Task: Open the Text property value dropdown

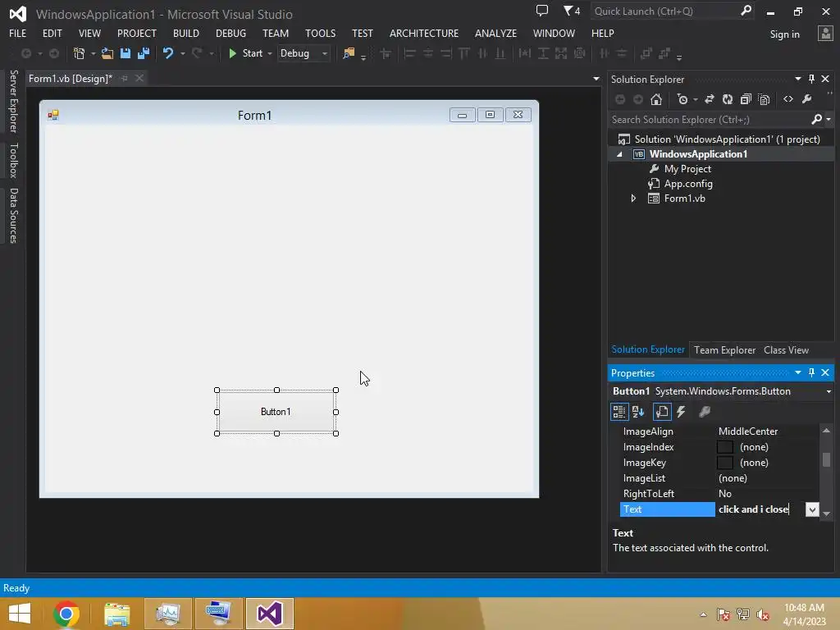Action: [812, 509]
